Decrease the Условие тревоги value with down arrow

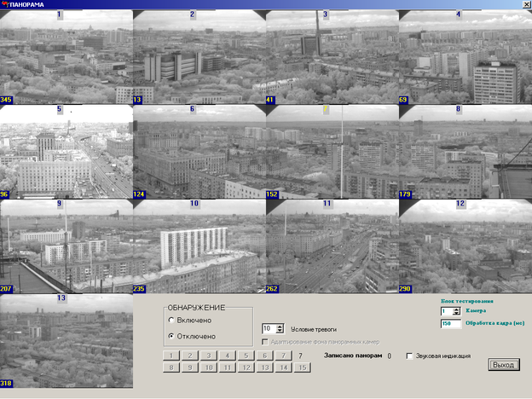(x=280, y=331)
